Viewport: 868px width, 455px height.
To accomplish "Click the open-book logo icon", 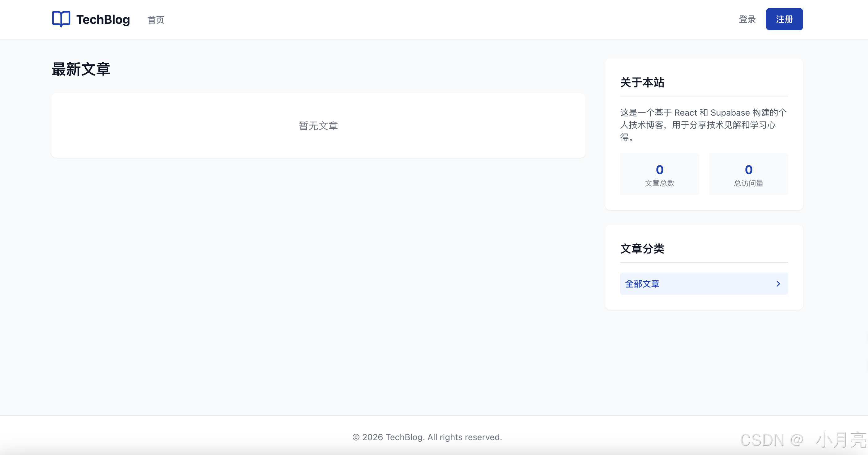I will click(x=61, y=19).
